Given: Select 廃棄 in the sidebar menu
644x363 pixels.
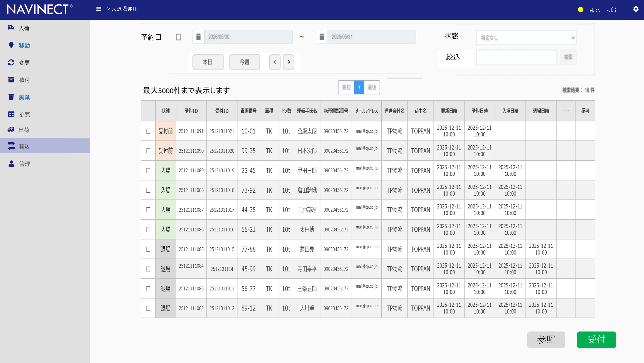Looking at the screenshot, I should point(24,97).
